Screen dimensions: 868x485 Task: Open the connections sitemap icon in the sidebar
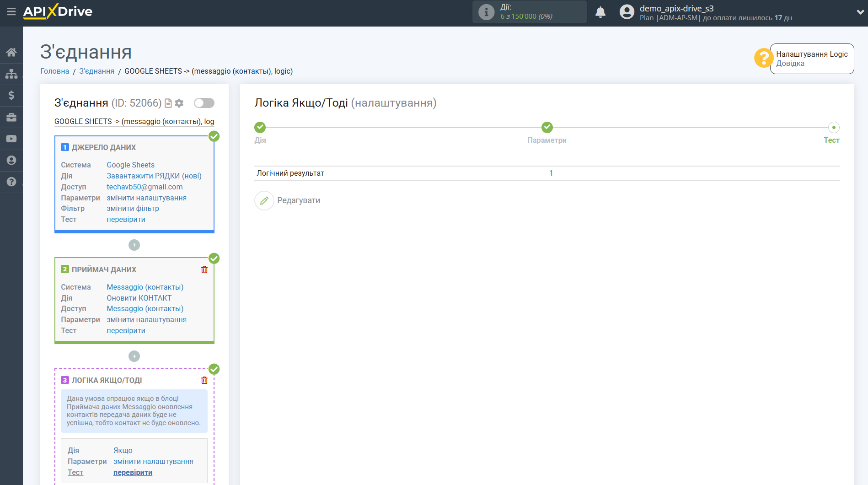tap(11, 74)
